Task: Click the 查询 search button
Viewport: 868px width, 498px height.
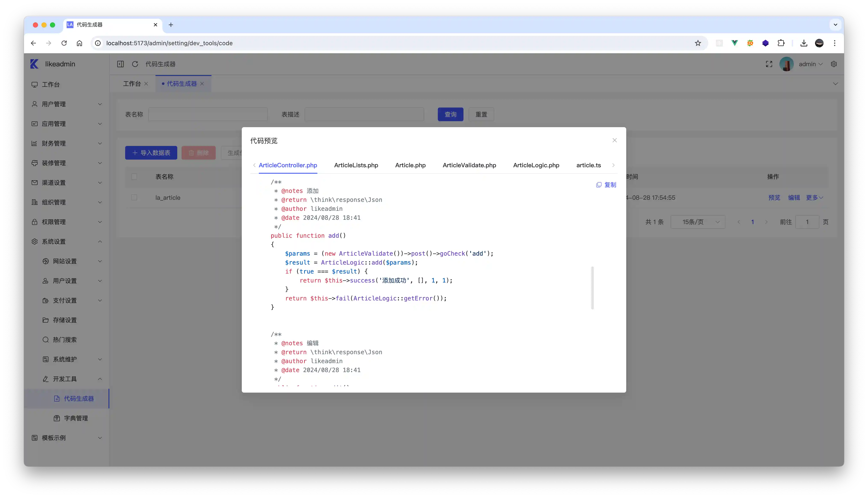Action: point(450,114)
